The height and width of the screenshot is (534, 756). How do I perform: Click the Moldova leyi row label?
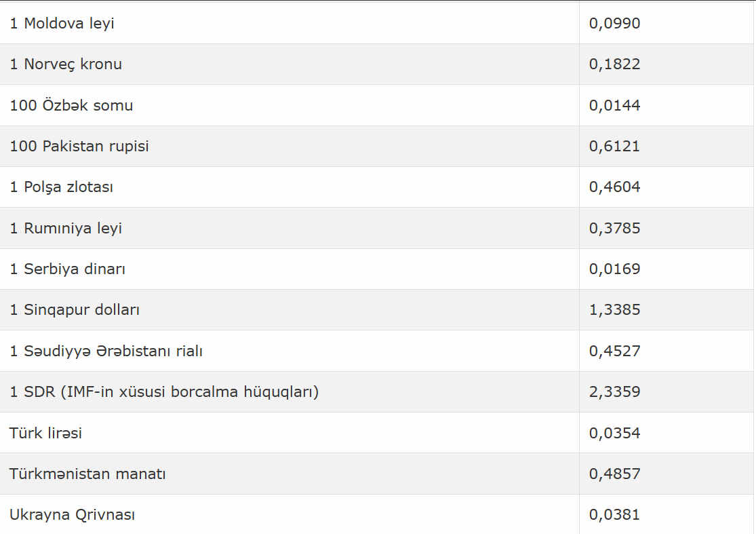(62, 23)
